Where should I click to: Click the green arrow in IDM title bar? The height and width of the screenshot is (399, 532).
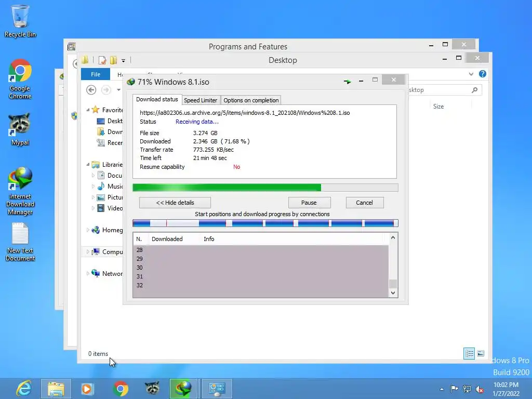[347, 82]
